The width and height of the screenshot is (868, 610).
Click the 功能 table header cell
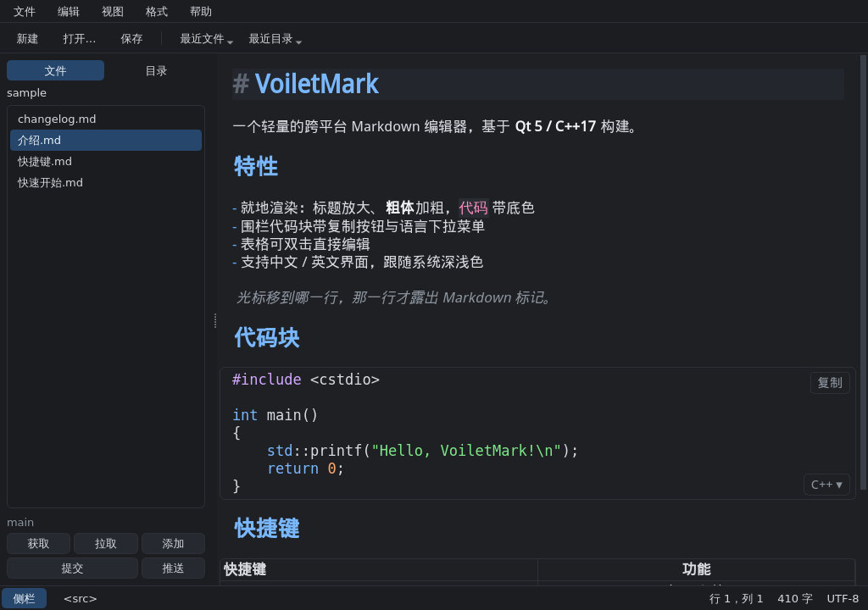(697, 569)
